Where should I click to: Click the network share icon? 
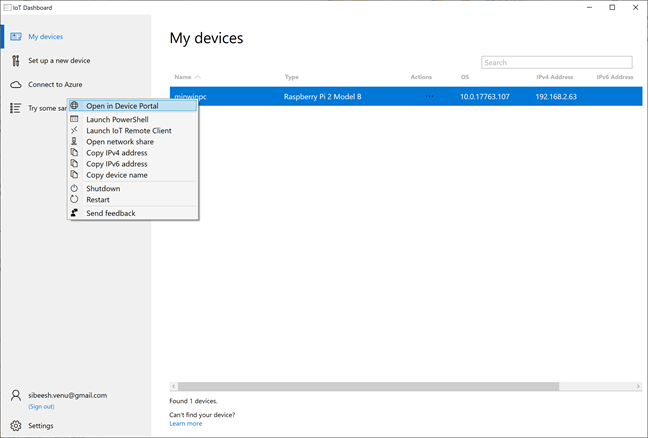74,142
